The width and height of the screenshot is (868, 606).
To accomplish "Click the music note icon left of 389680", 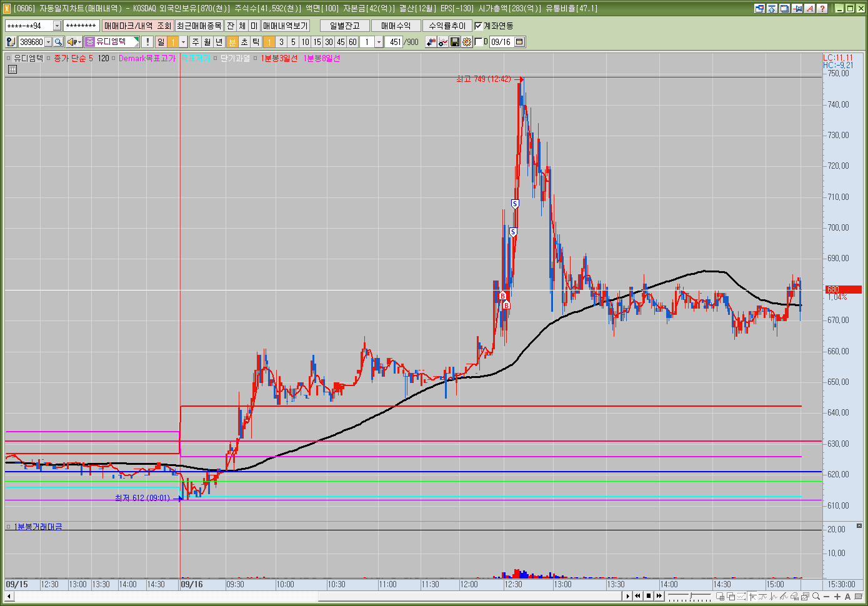I will 11,42.
